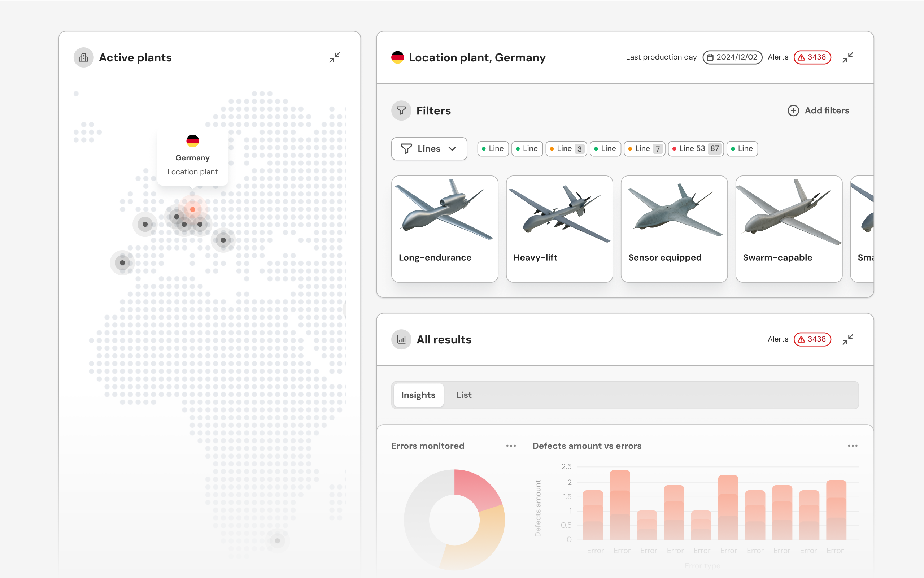Image resolution: width=924 pixels, height=578 pixels.
Task: Select the Heavy-lift drone card
Action: (559, 229)
